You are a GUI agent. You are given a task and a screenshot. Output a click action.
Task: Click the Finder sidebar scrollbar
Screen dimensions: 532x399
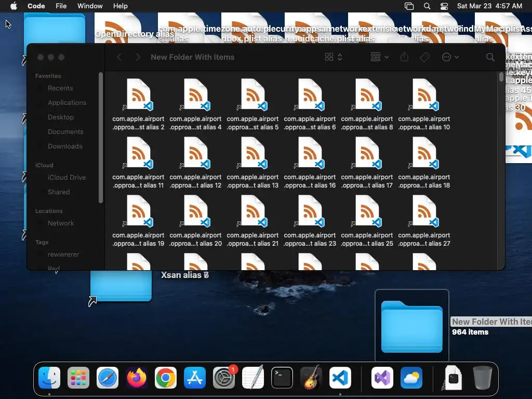(x=100, y=137)
